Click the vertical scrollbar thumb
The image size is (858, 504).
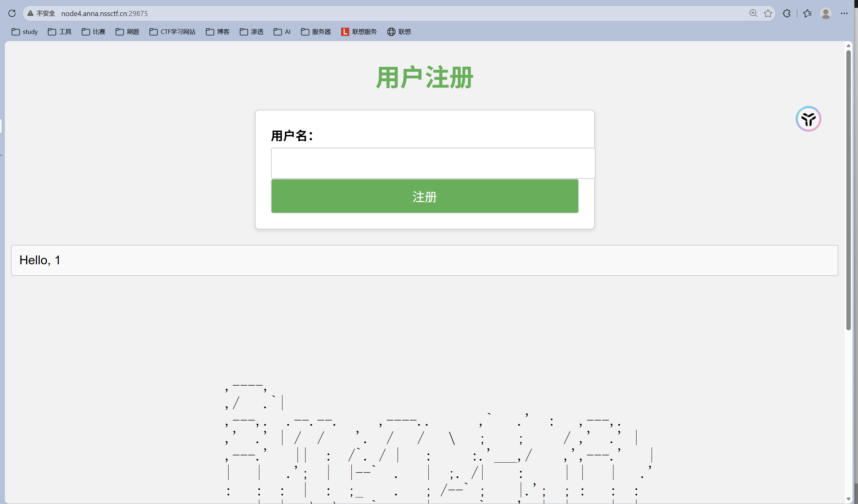tap(848, 190)
